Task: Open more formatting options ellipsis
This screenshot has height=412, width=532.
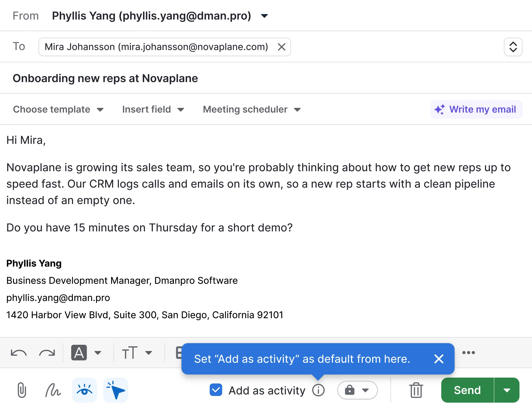Action: 469,353
